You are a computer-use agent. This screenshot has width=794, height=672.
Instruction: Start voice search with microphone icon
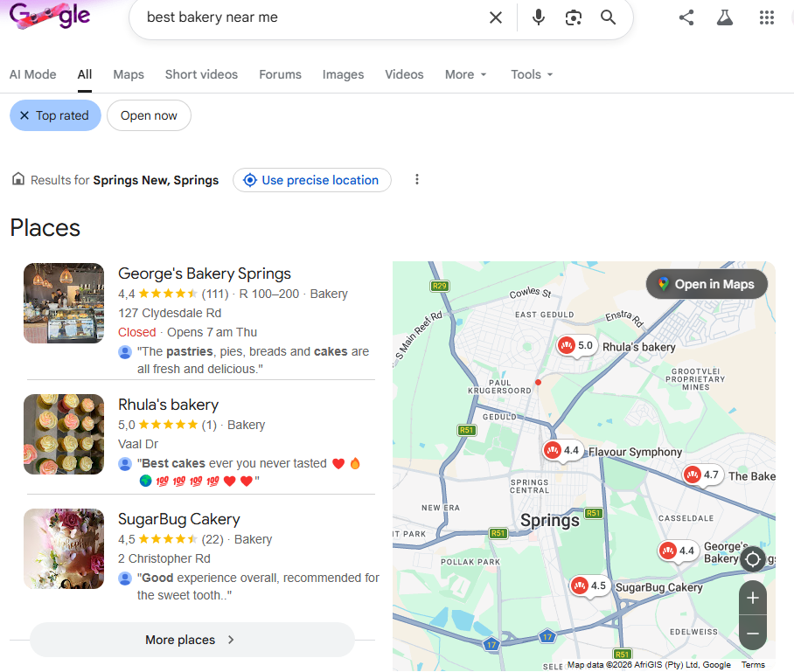click(539, 17)
